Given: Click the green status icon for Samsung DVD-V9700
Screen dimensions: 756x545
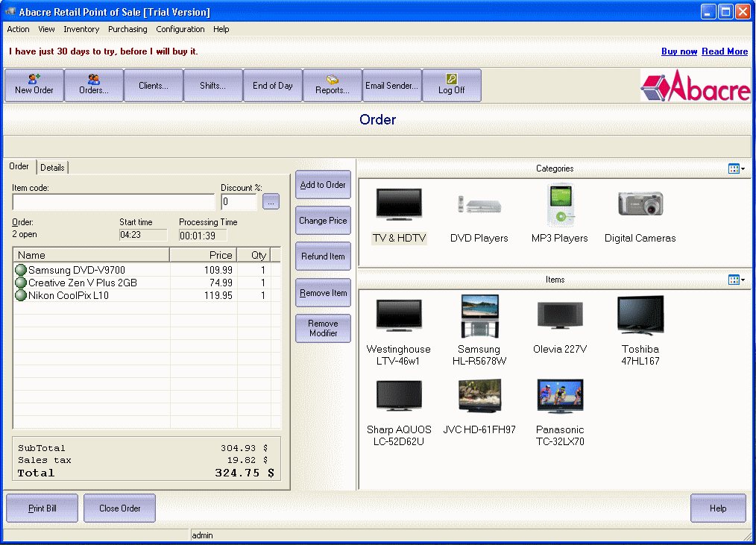Looking at the screenshot, I should point(21,270).
